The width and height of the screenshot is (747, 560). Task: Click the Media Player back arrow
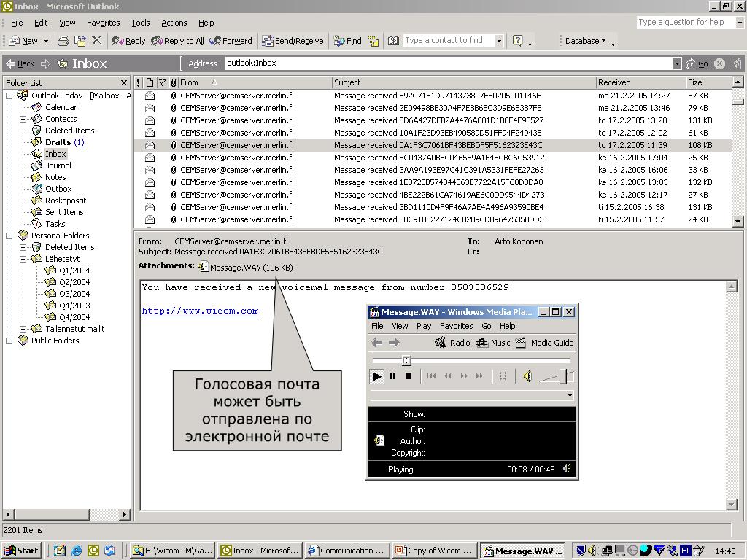pyautogui.click(x=376, y=343)
